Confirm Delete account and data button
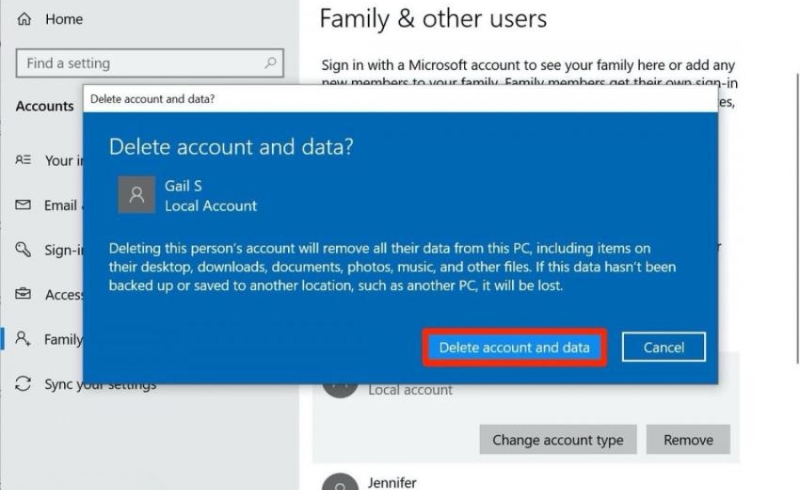The image size is (800, 490). pos(514,348)
